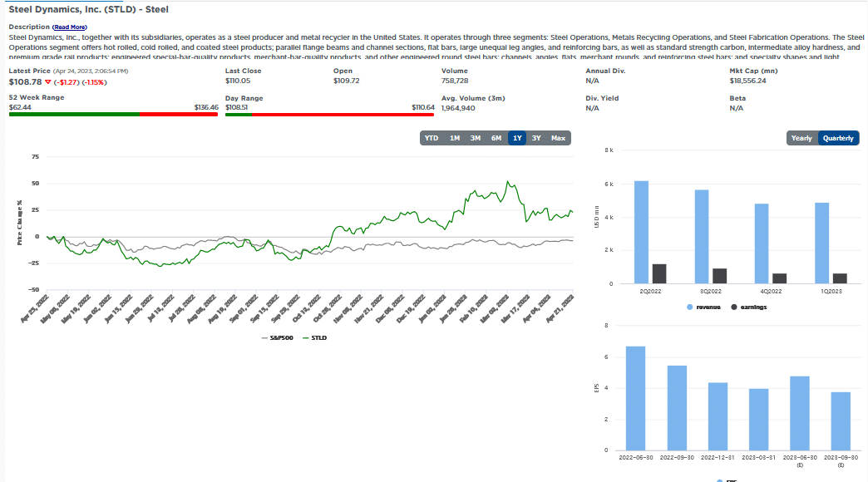Click the 2Q2022 revenue bar

641,232
